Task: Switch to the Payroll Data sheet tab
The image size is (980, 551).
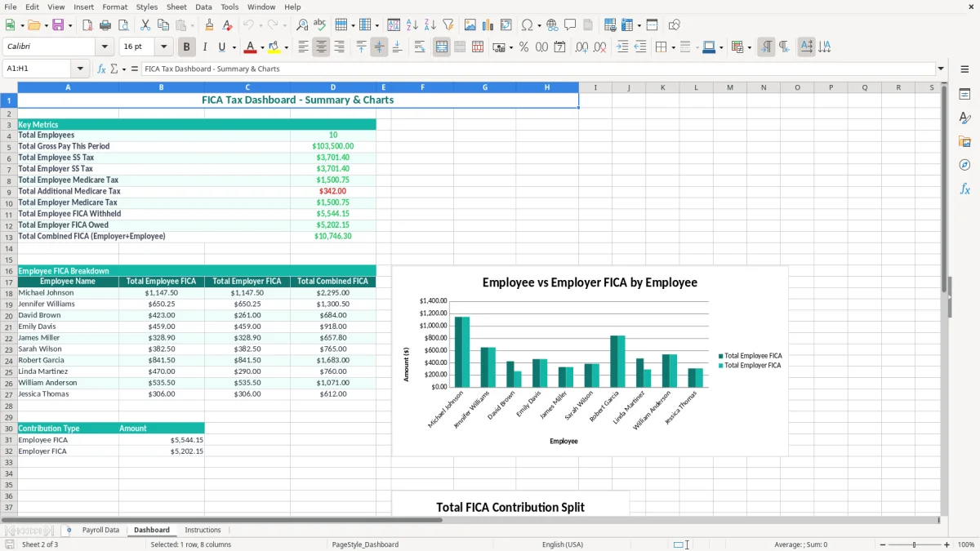Action: click(100, 530)
